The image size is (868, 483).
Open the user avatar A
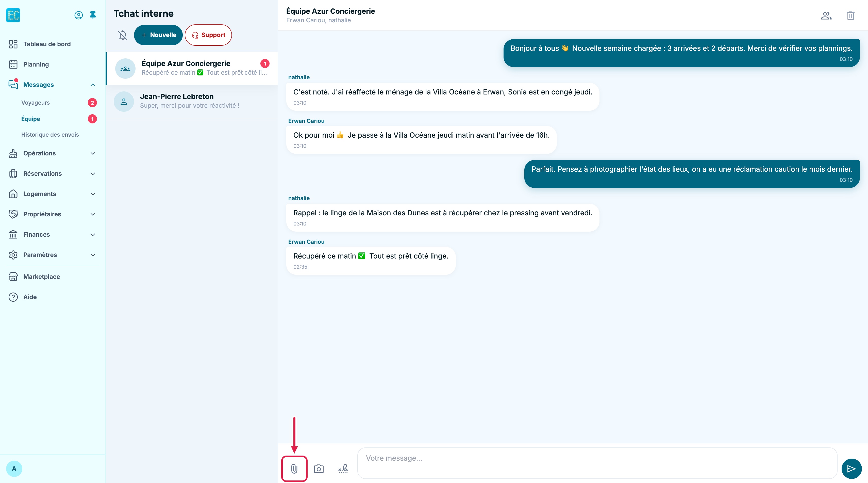pyautogui.click(x=14, y=469)
